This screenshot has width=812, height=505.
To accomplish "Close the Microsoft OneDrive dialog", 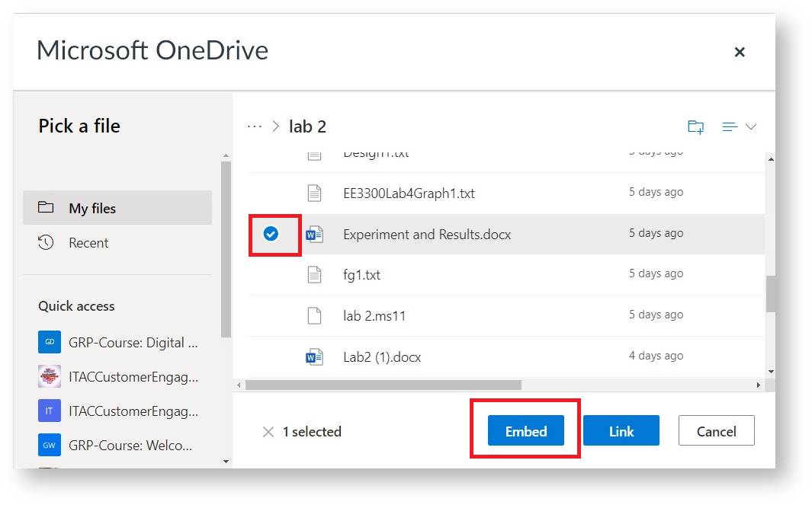I will pos(740,52).
